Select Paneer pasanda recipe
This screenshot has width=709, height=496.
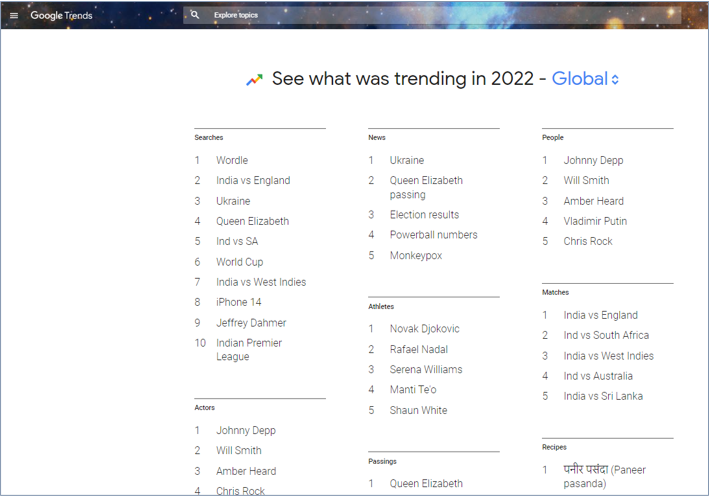click(x=605, y=477)
